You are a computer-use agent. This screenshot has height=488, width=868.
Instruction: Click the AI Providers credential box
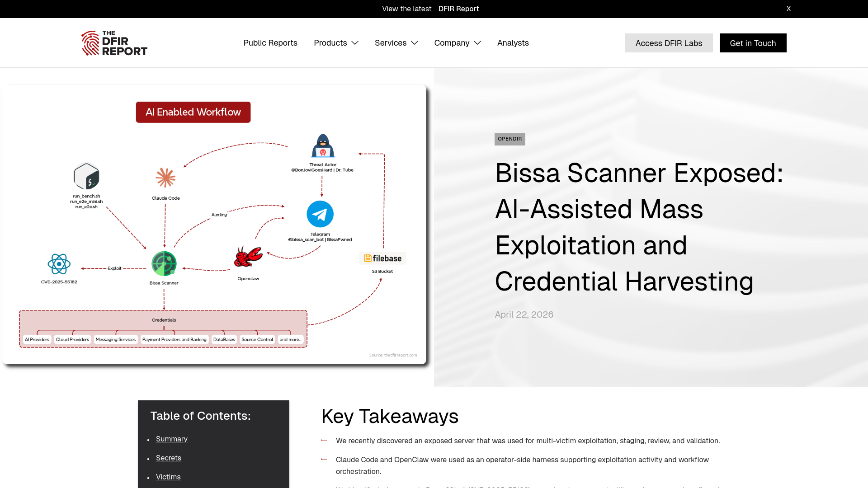pos(37,339)
